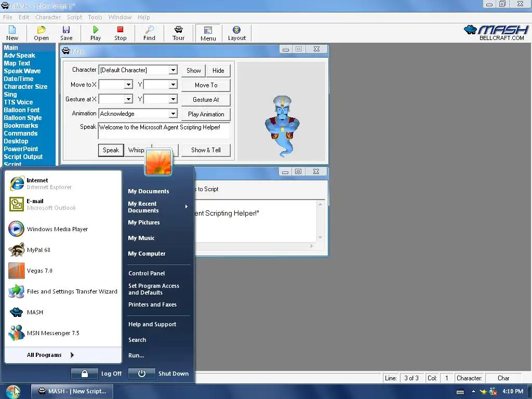Select Character Size in the sidebar

click(25, 87)
